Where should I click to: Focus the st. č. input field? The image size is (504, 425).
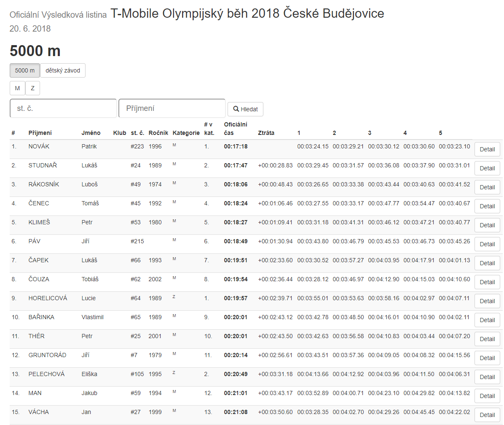click(63, 108)
